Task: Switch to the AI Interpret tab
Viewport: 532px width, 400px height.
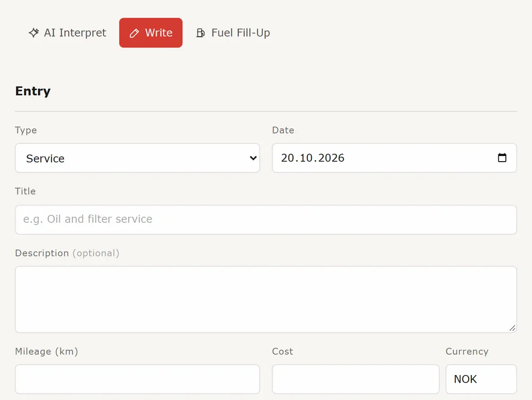Action: click(67, 33)
